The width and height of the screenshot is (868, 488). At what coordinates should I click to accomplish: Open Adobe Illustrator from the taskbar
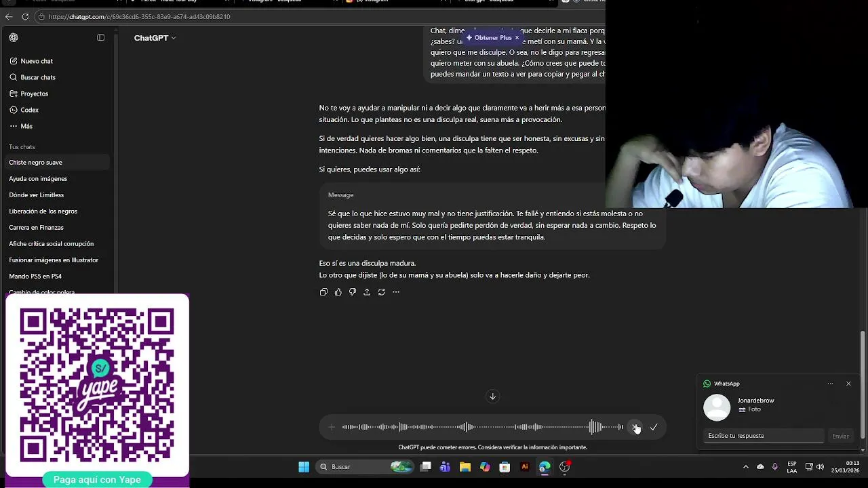(x=524, y=466)
